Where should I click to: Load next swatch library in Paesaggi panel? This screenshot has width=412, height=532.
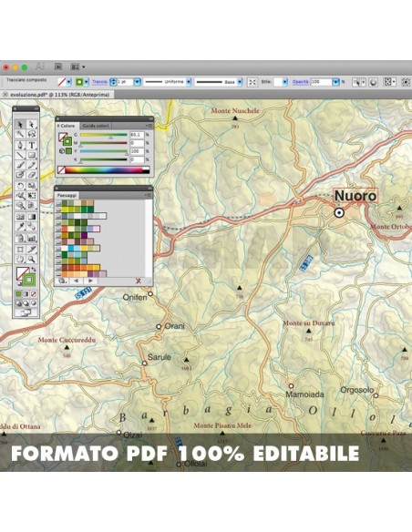[x=90, y=281]
